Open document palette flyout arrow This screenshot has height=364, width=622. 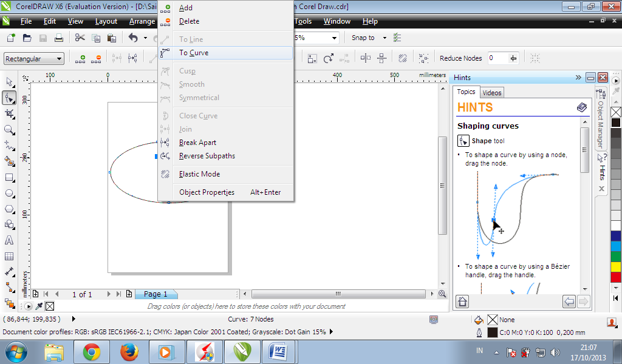pos(28,306)
